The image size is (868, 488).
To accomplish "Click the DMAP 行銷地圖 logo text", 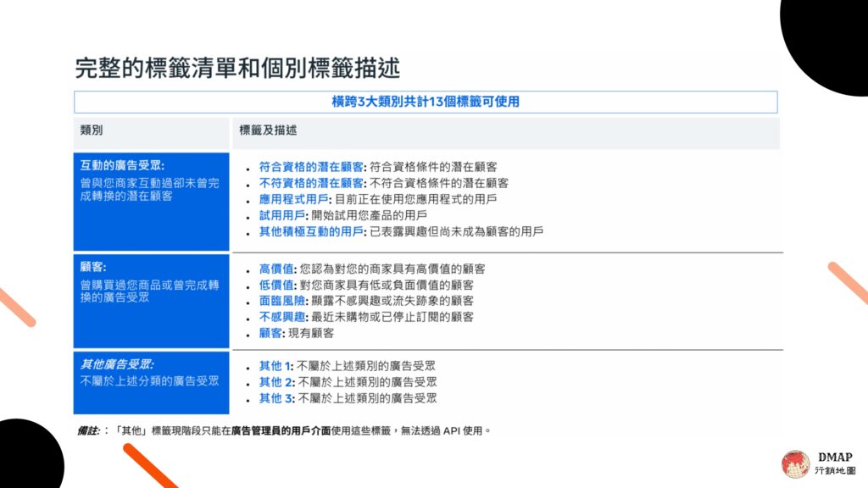I will 835,463.
